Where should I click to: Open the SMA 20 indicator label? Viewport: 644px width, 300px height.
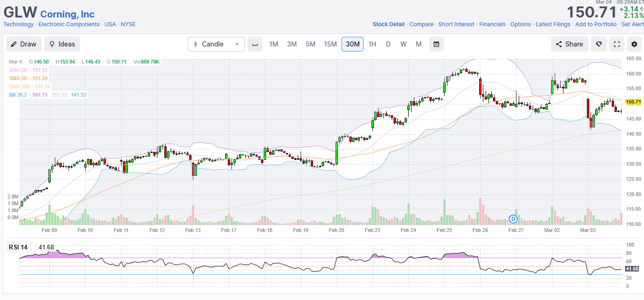click(19, 70)
